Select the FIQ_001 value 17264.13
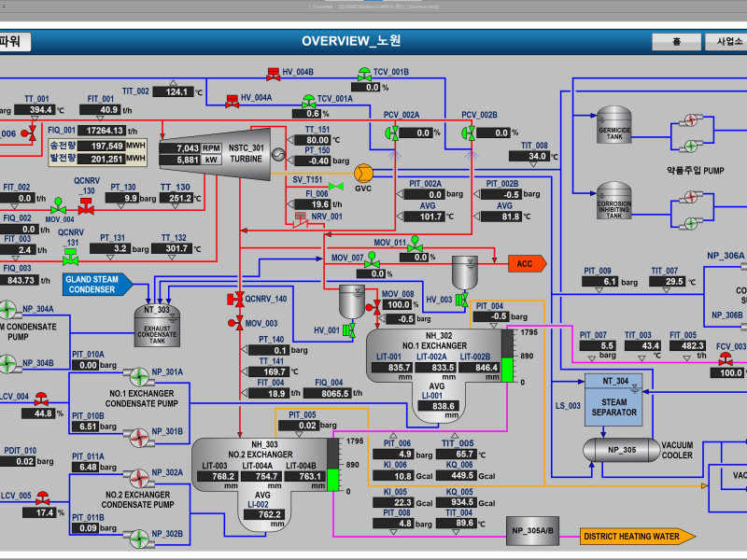 (102, 131)
